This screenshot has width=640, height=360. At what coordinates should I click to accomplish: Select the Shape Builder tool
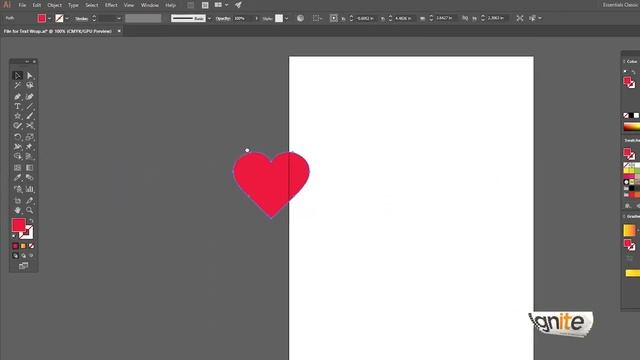coord(18,156)
